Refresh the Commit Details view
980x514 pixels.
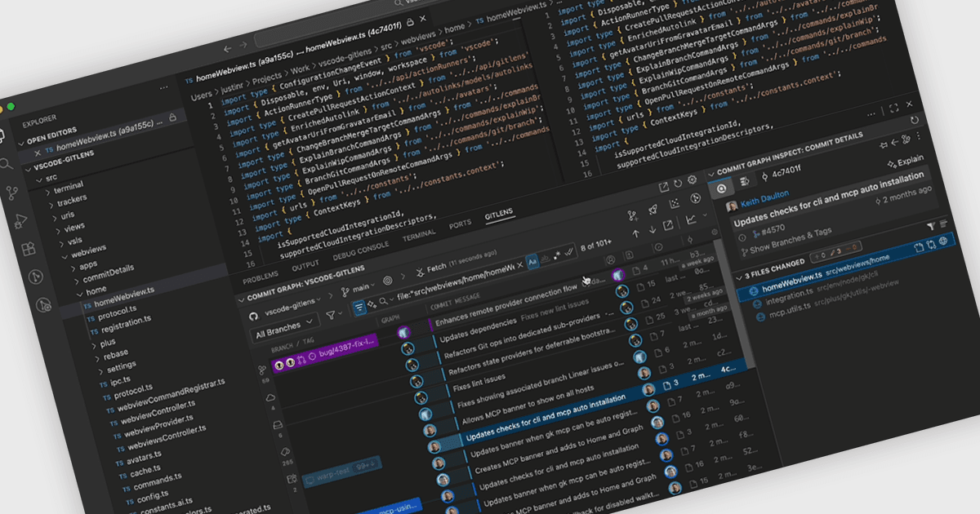(x=915, y=120)
